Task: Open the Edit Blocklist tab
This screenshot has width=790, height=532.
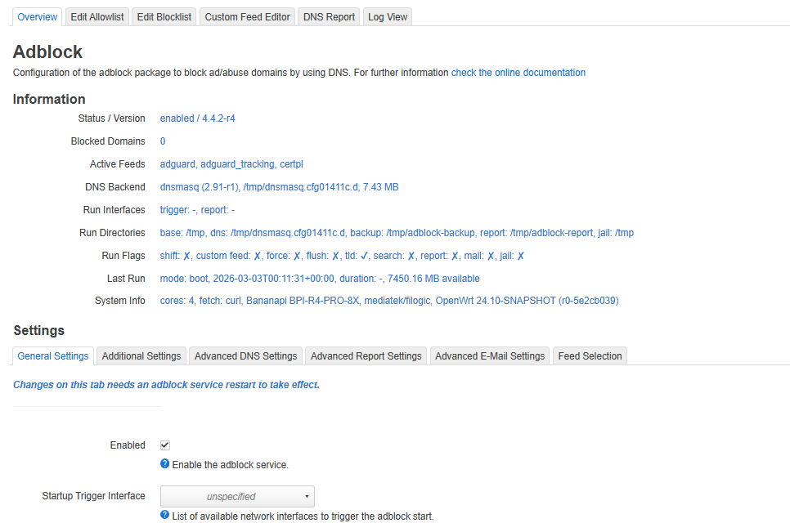Action: point(164,17)
